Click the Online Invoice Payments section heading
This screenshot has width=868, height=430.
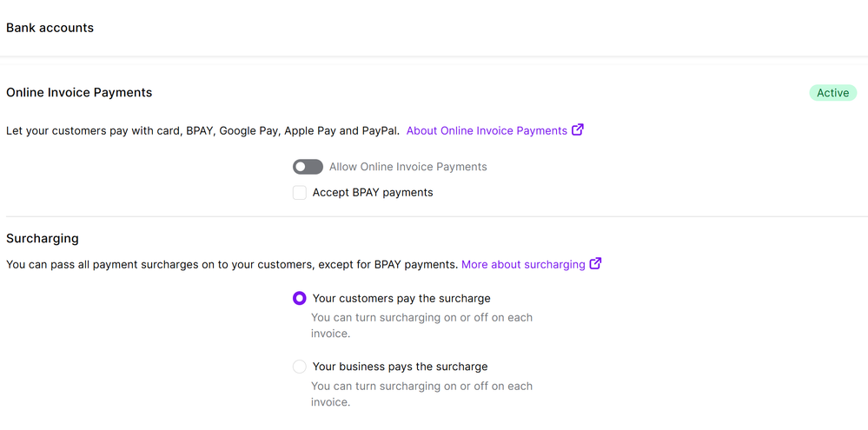coord(79,93)
